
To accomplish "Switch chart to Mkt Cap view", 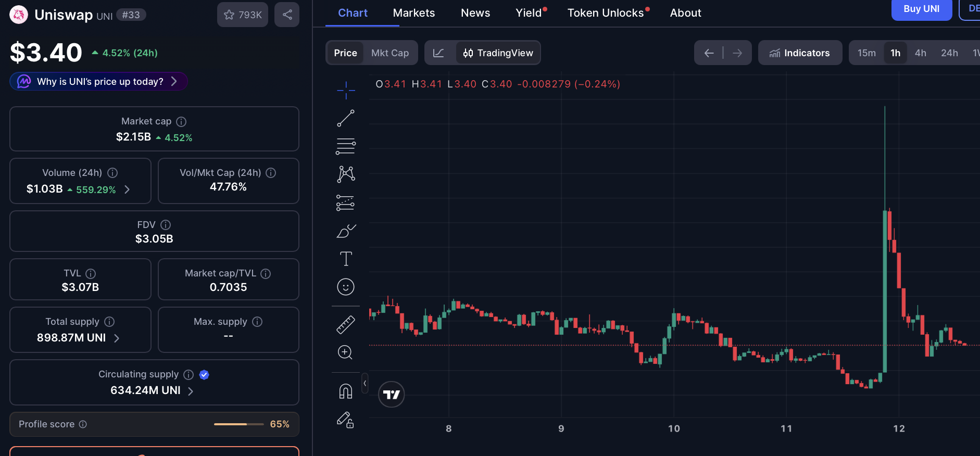I will click(390, 53).
